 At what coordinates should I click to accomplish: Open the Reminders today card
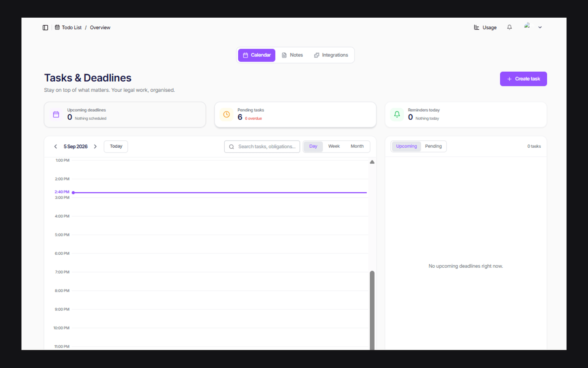point(466,115)
